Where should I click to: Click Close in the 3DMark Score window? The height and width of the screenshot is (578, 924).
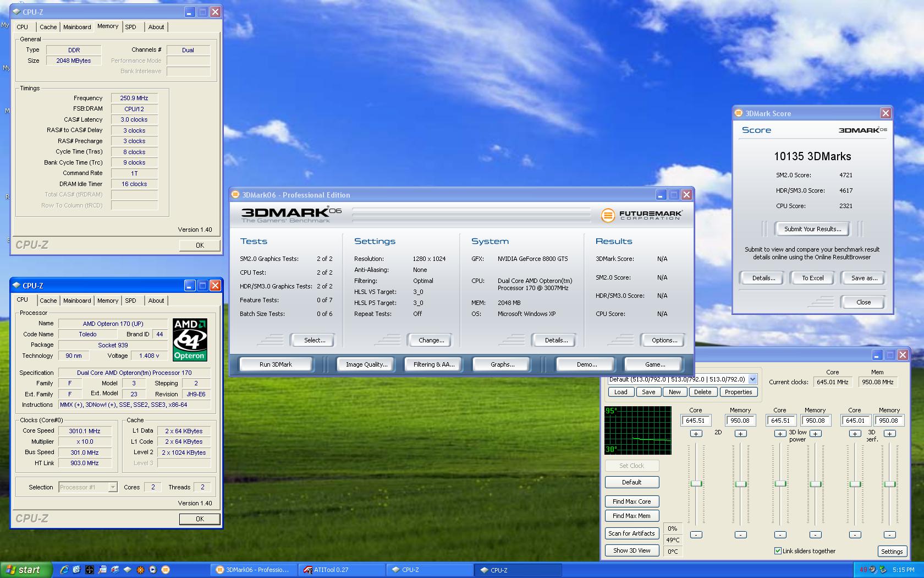click(x=863, y=302)
